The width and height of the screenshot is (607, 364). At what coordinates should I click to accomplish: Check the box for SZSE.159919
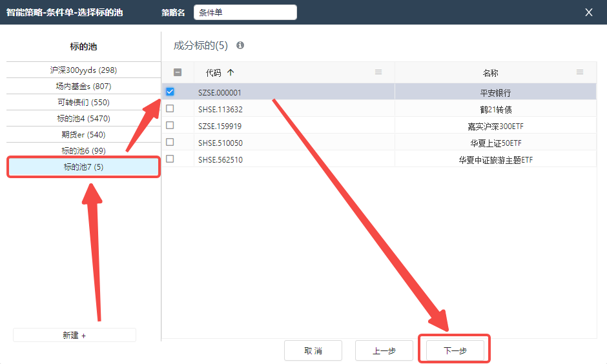(170, 125)
